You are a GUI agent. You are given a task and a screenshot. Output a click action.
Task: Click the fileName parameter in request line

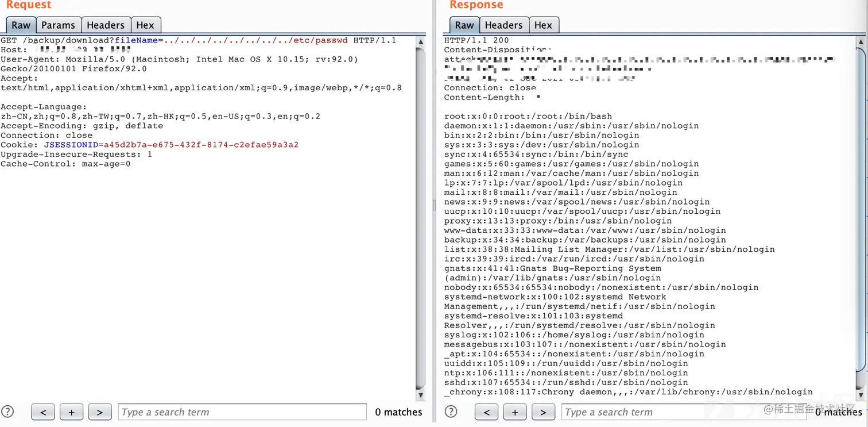click(x=136, y=40)
